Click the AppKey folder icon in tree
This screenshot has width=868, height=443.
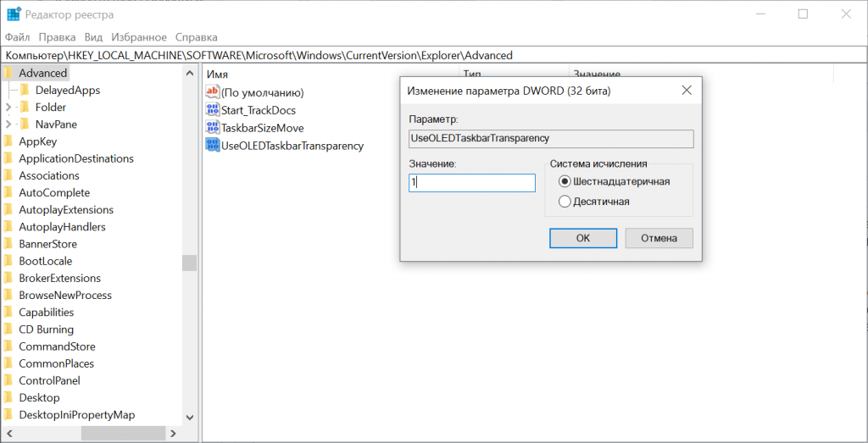click(8, 141)
